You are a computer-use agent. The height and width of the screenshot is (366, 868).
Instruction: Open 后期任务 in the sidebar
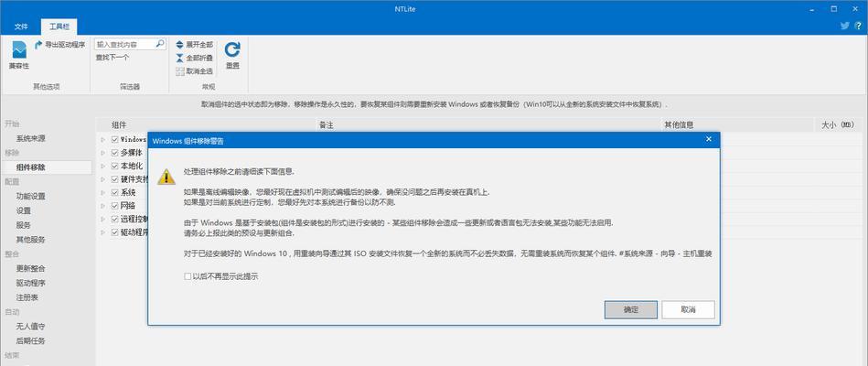coord(30,341)
